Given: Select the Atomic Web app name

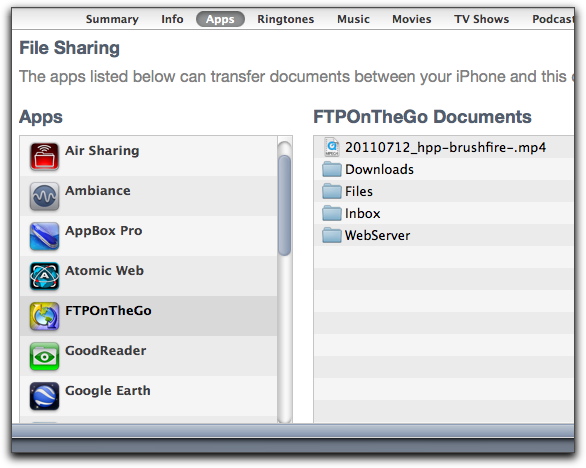Looking at the screenshot, I should coord(104,271).
